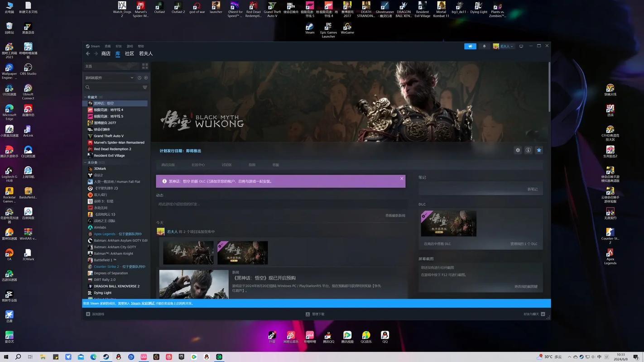This screenshot has height=362, width=644.
Task: Open Ubisoft Connect desktop shortcut
Action: click(x=28, y=92)
